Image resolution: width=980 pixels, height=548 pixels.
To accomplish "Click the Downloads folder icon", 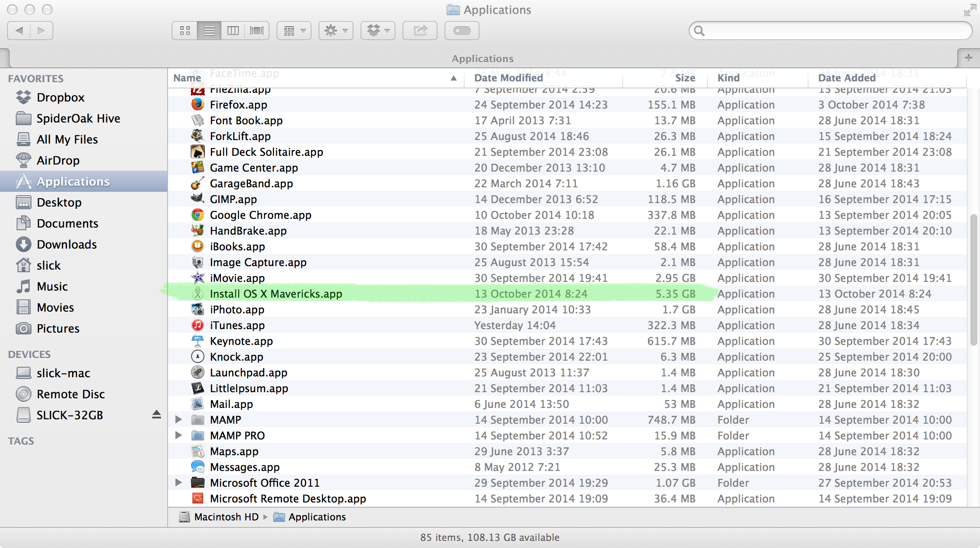I will (23, 244).
